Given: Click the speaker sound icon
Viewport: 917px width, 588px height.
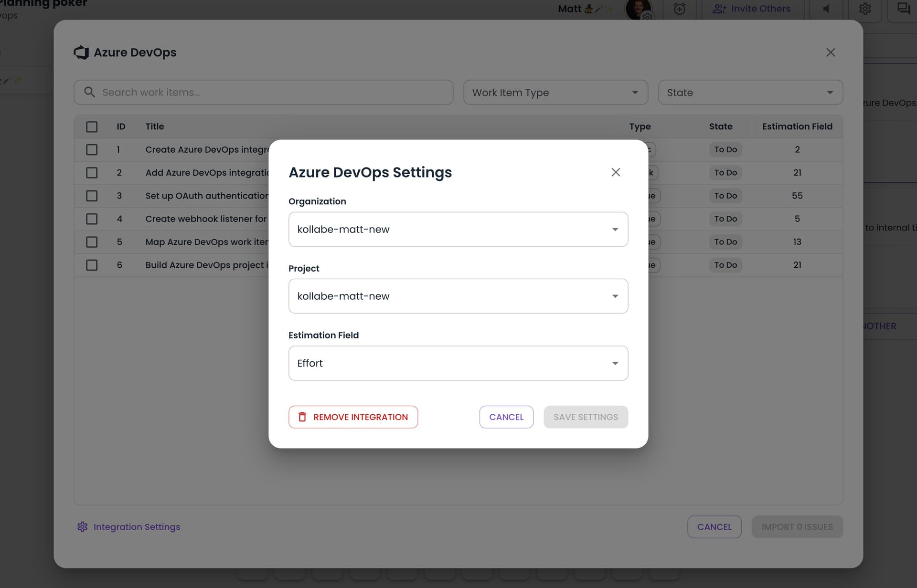Looking at the screenshot, I should pyautogui.click(x=826, y=9).
